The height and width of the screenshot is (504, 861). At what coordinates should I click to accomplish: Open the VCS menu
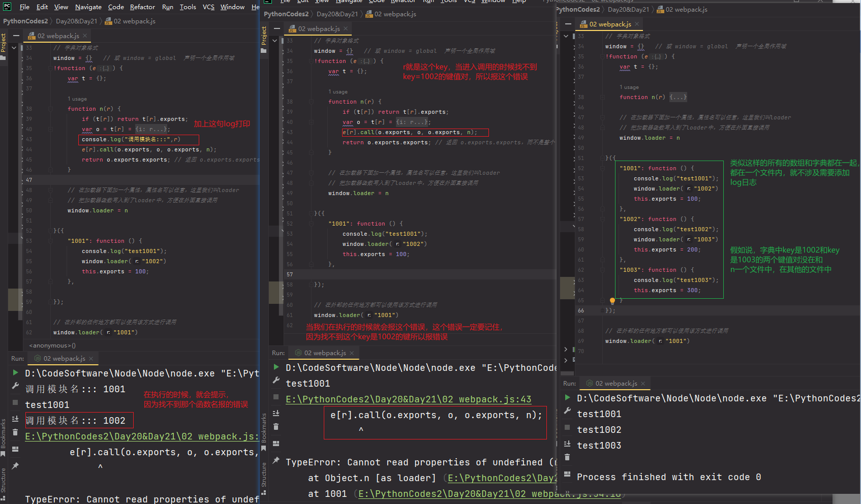[208, 7]
